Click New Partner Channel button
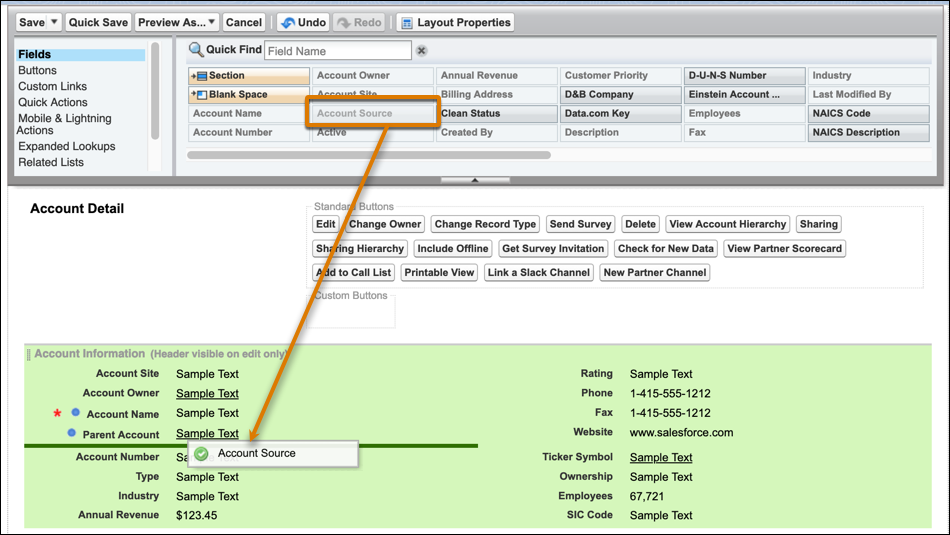The width and height of the screenshot is (950, 535). pos(655,273)
